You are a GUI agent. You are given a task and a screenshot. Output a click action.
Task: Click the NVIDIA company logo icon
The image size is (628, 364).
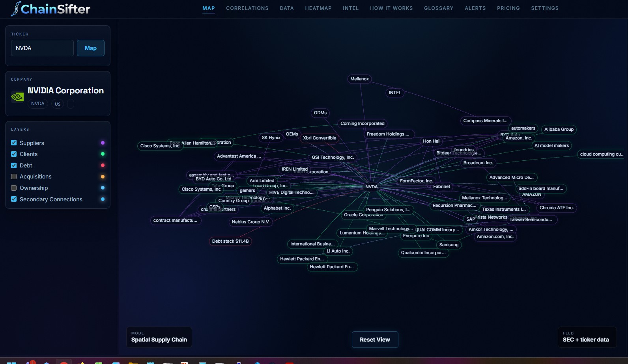(17, 97)
